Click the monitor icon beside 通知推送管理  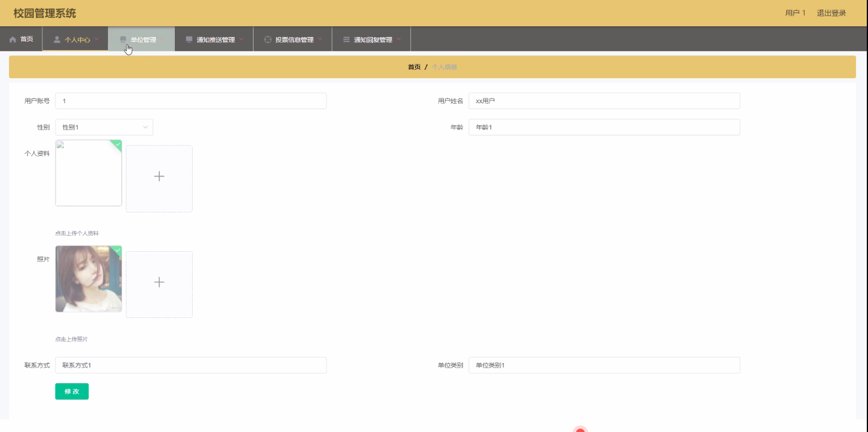pos(189,39)
